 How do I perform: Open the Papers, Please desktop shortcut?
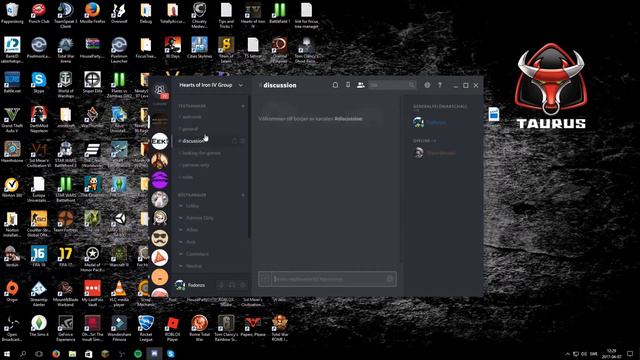(253, 326)
